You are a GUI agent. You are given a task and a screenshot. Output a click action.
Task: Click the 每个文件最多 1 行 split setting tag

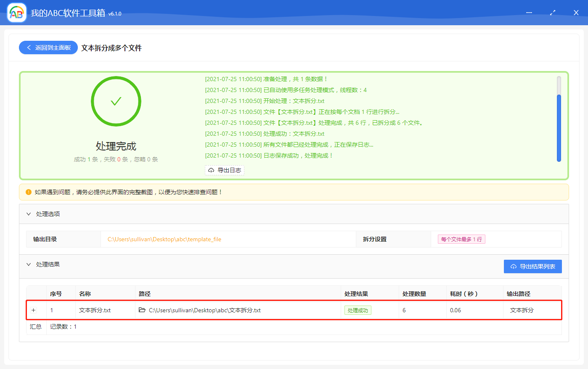tap(461, 239)
